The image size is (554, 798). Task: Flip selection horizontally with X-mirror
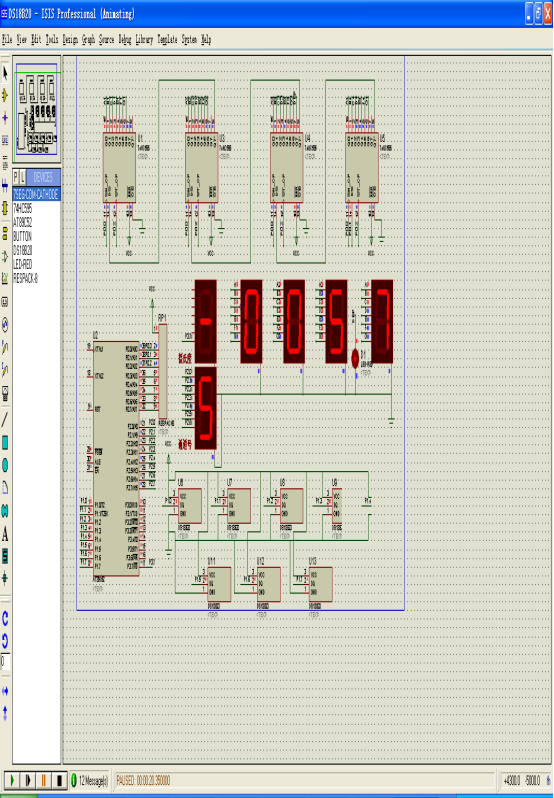pos(5,691)
